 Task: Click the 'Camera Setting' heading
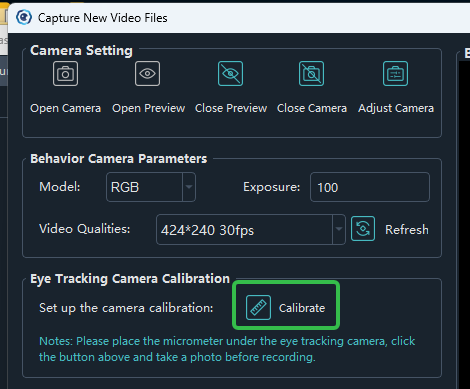[81, 51]
